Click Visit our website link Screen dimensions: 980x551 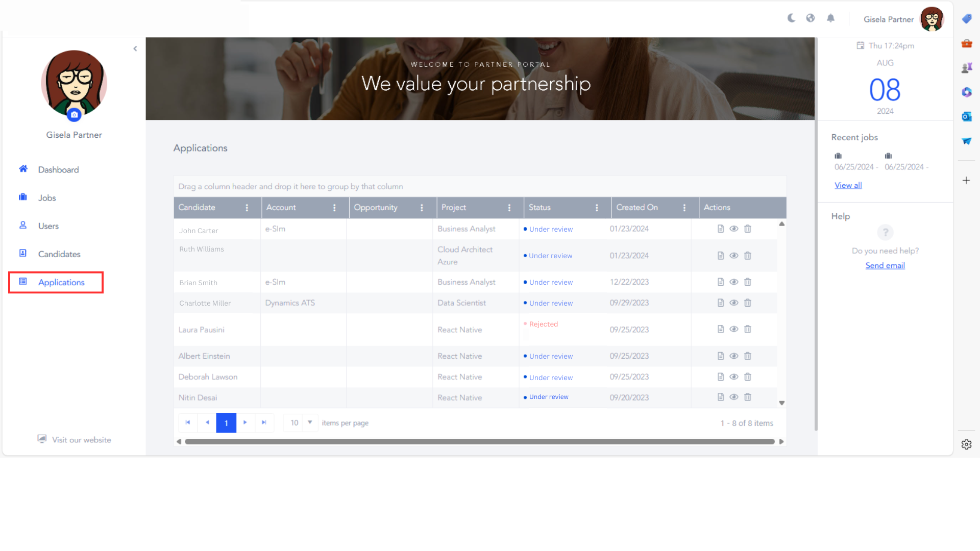coord(75,439)
